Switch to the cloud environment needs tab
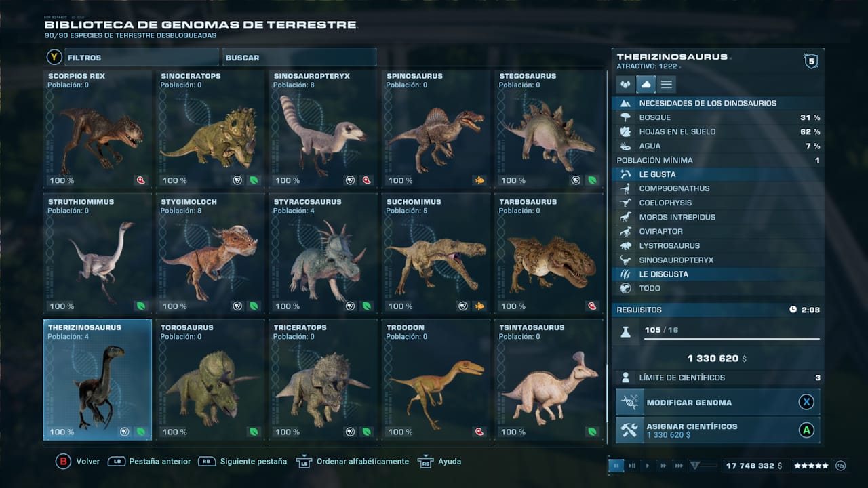The image size is (868, 488). click(x=646, y=85)
